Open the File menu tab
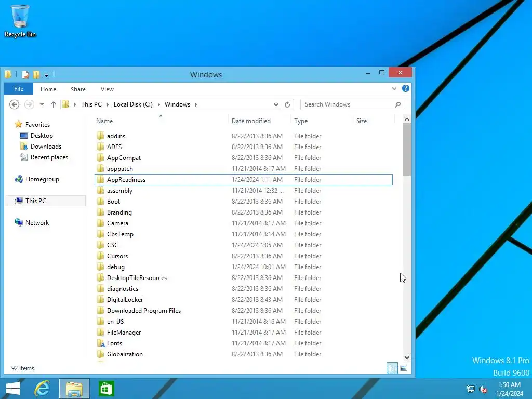 coord(19,89)
